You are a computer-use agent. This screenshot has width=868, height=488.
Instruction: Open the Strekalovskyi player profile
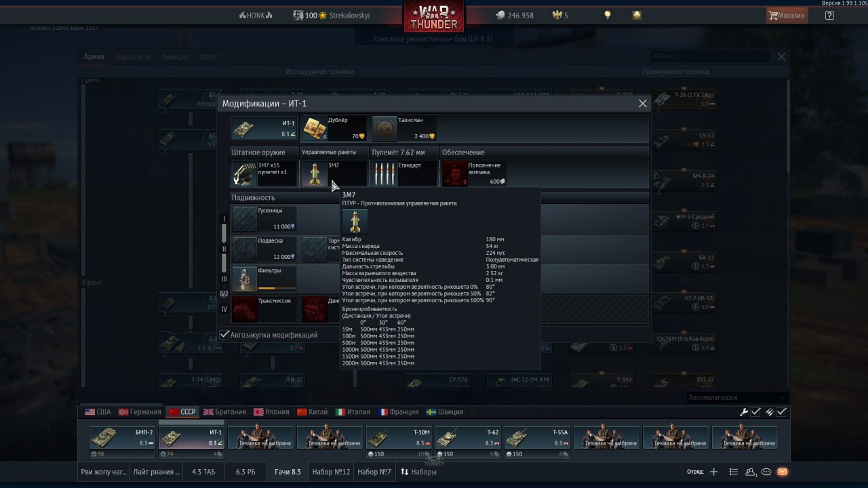[x=332, y=15]
